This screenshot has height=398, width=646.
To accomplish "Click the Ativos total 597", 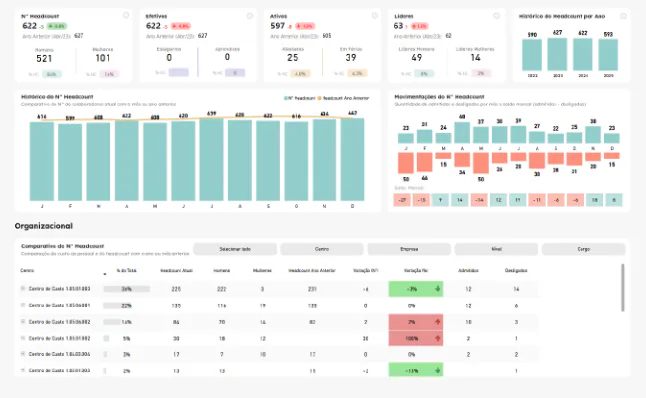I will [277, 26].
